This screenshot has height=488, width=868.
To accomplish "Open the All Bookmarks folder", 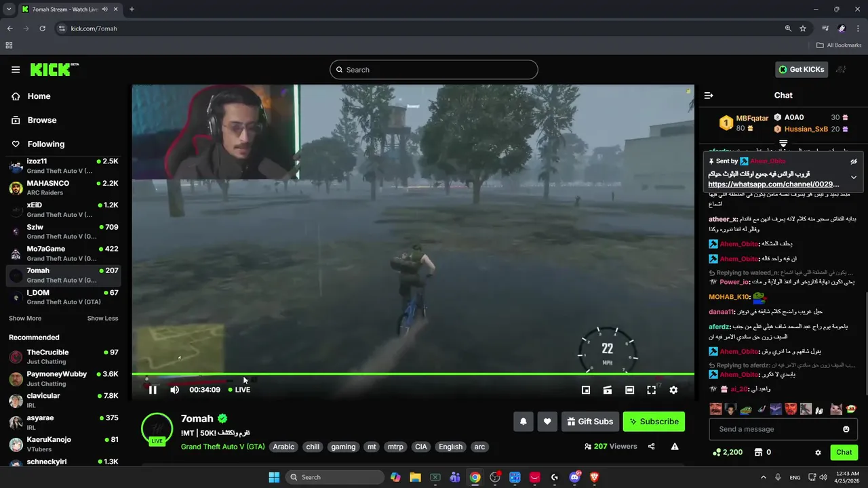I will point(839,45).
